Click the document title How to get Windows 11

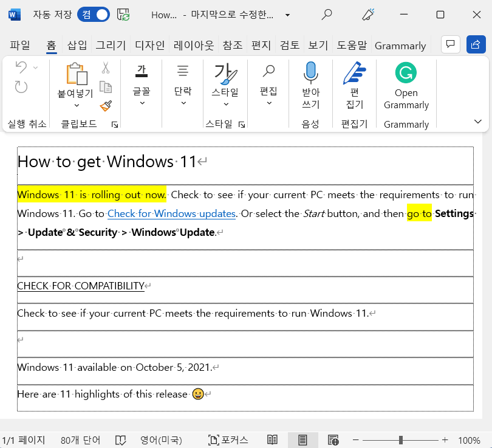click(107, 162)
